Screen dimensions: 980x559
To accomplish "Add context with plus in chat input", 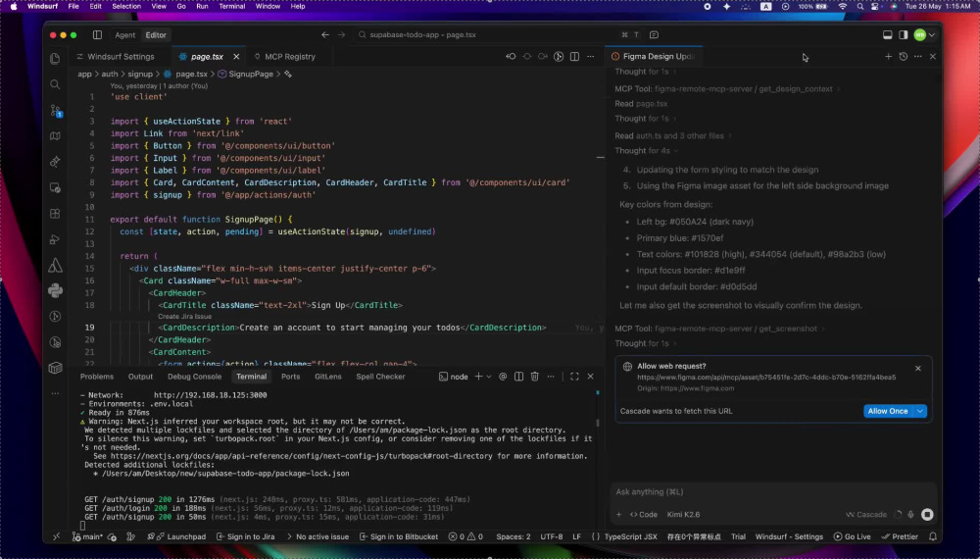I will (x=618, y=515).
